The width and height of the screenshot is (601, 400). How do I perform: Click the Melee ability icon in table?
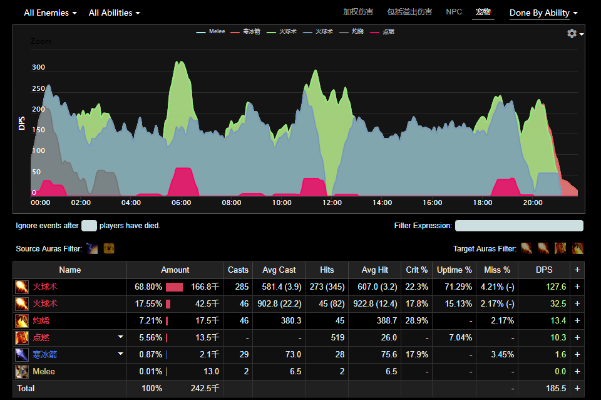click(21, 370)
